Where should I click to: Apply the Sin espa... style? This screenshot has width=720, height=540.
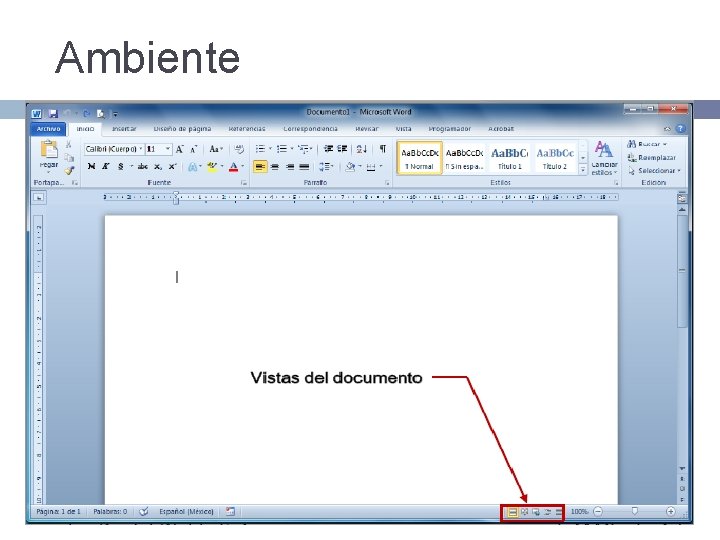tap(464, 158)
